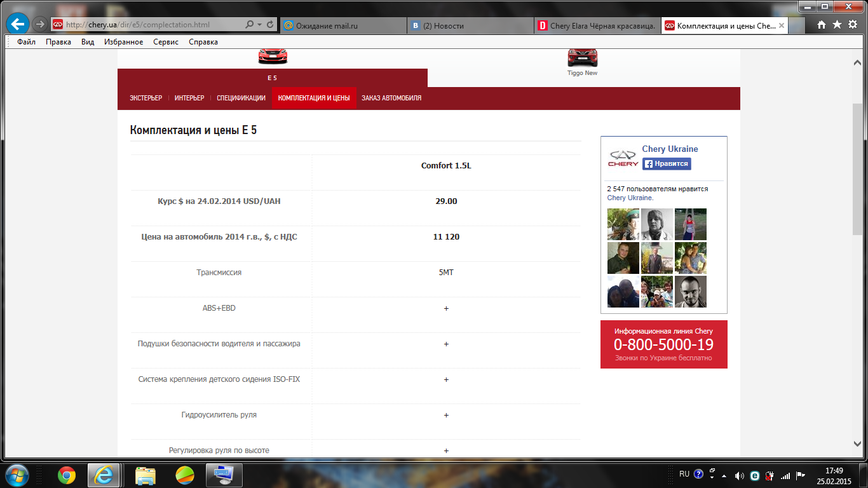Click the browser Forward arrow button
Screen dimensions: 868x488
click(39, 25)
